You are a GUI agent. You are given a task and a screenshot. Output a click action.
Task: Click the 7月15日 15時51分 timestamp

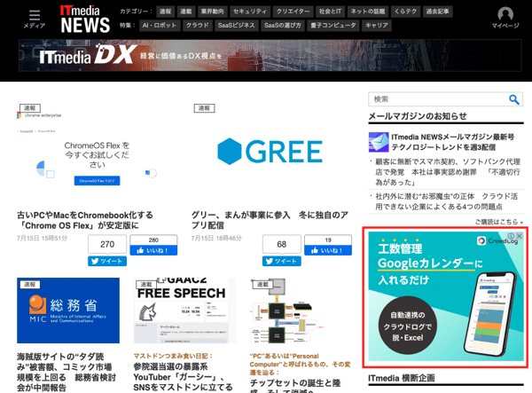(42, 239)
